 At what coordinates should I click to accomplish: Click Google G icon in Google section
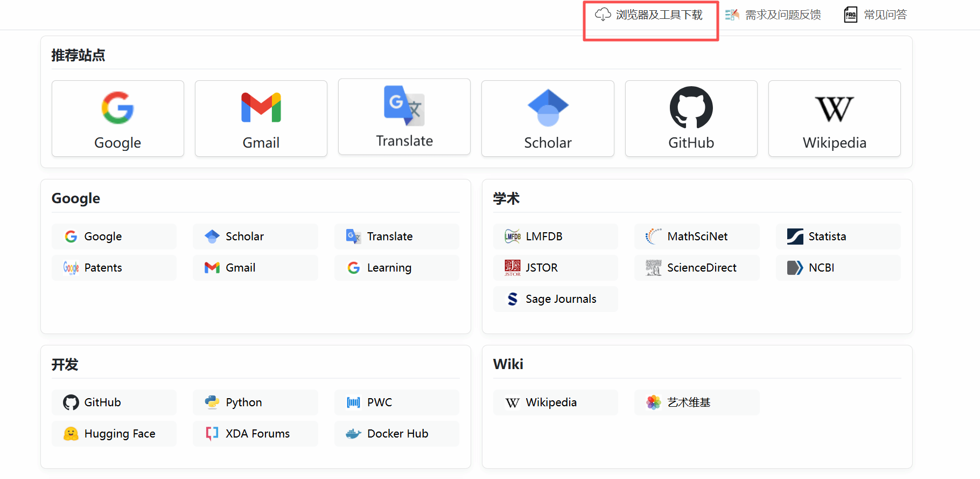pyautogui.click(x=71, y=237)
